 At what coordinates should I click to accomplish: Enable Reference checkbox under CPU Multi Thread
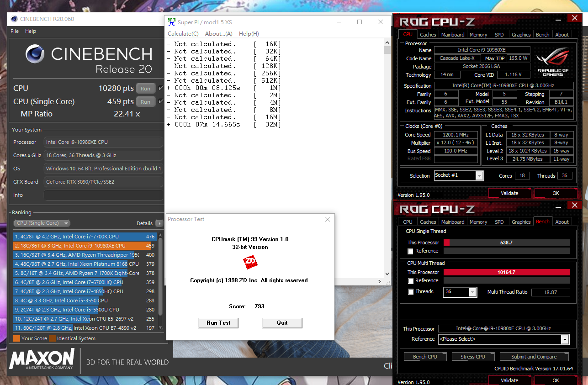tap(410, 281)
